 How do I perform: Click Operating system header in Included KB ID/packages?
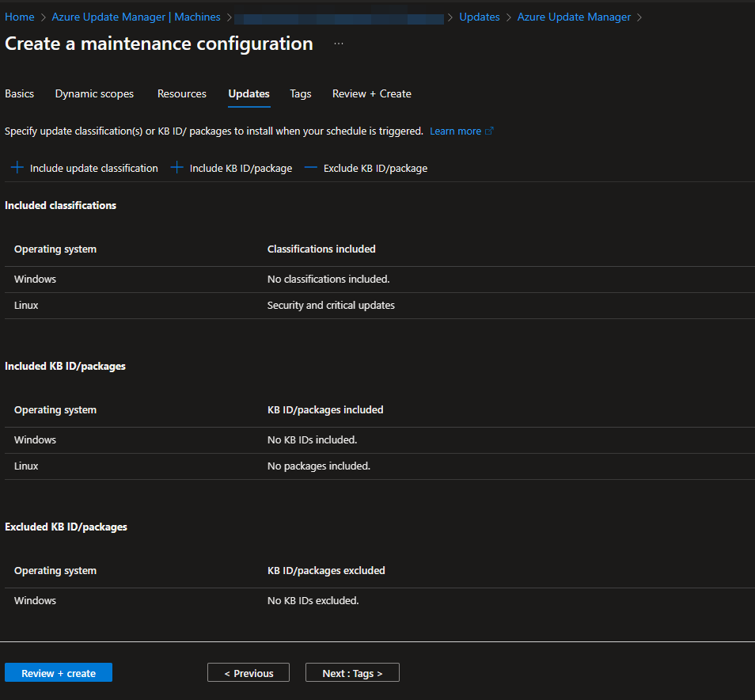(x=55, y=410)
